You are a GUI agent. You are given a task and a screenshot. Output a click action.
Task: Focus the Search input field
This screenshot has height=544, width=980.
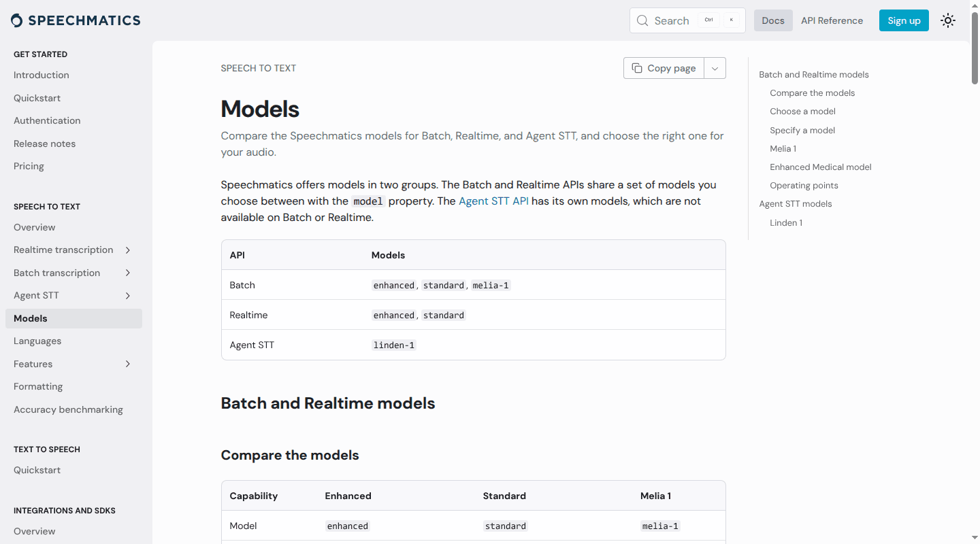(687, 20)
